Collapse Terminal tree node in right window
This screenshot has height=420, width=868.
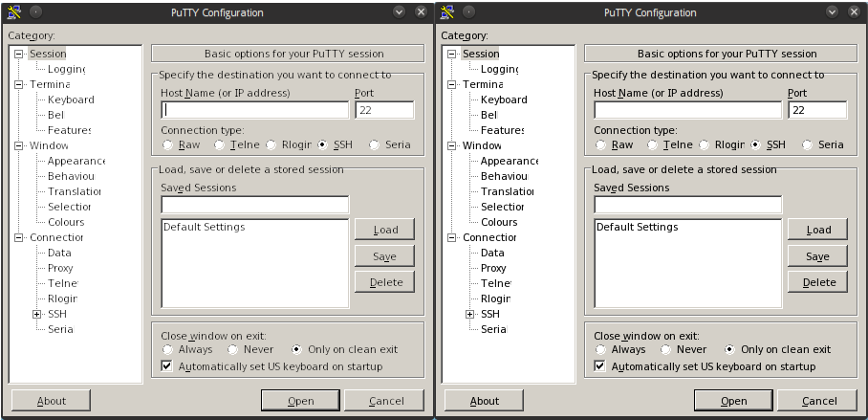pos(452,84)
